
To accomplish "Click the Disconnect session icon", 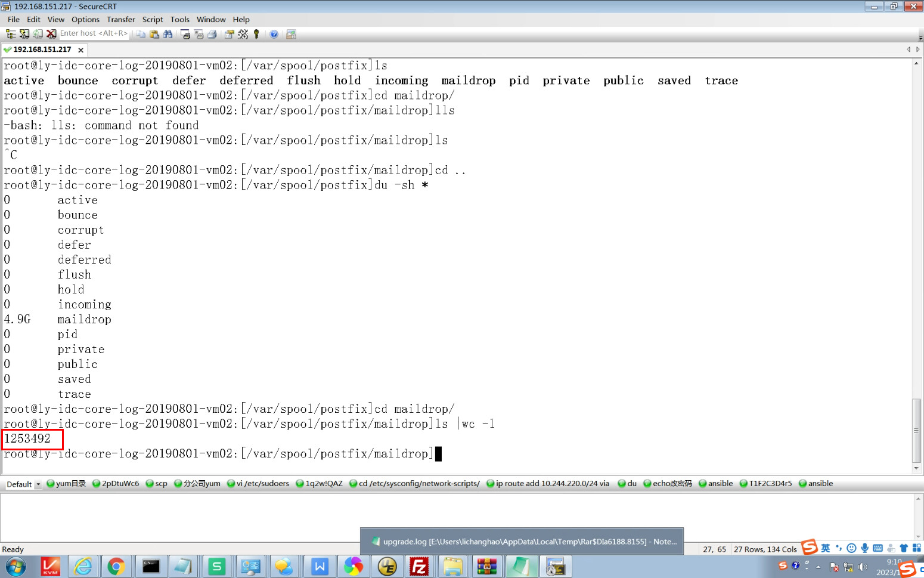I will click(51, 34).
